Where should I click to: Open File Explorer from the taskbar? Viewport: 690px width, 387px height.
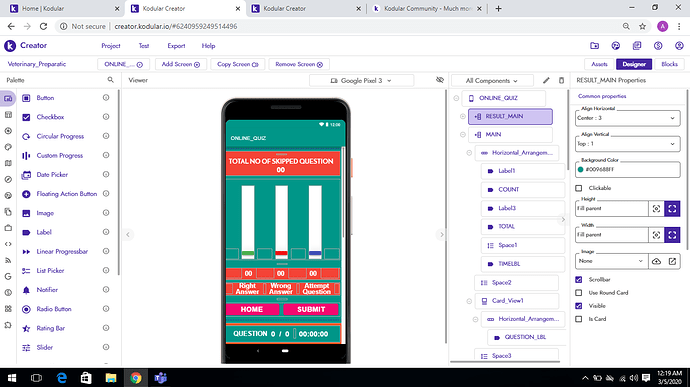[x=111, y=378]
